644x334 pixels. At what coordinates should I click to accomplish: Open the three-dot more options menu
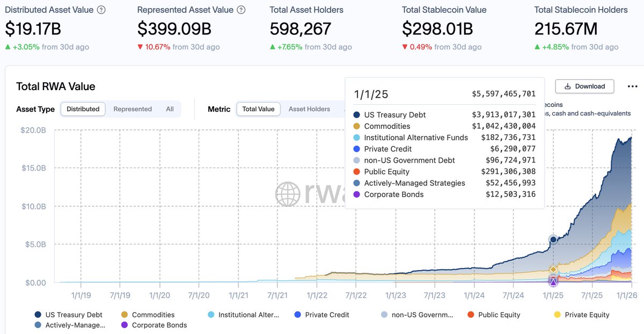point(632,86)
